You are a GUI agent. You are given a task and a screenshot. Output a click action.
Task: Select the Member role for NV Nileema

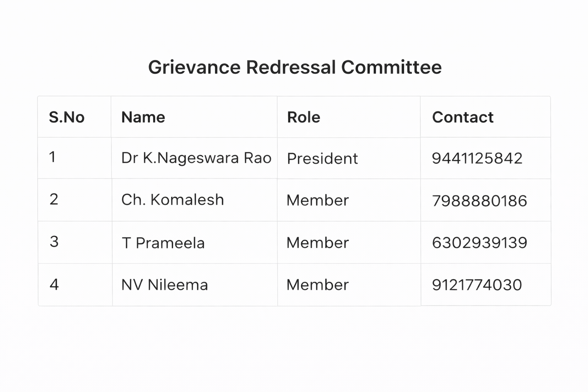(x=318, y=285)
